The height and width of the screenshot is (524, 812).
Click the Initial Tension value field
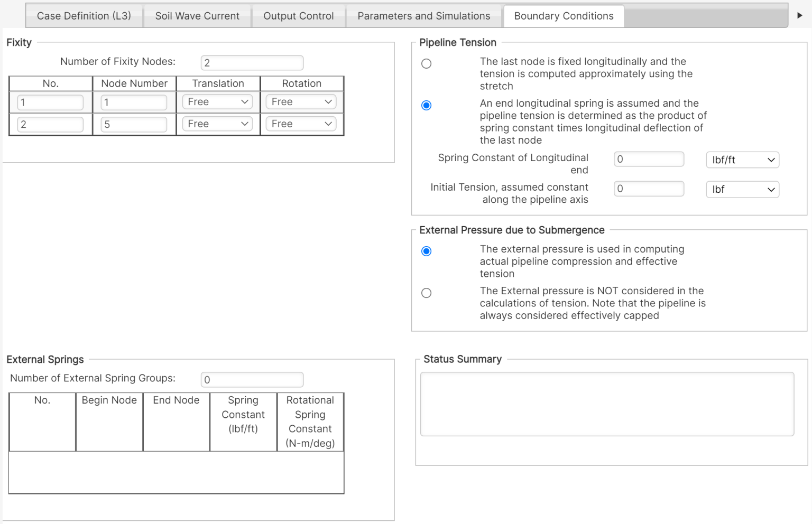point(649,188)
